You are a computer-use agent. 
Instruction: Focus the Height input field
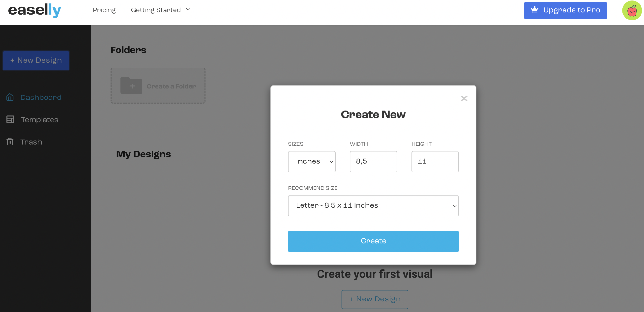435,161
